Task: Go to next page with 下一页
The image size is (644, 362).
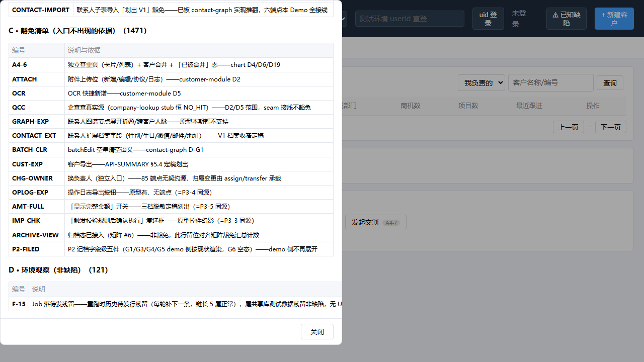Action: pos(611,127)
